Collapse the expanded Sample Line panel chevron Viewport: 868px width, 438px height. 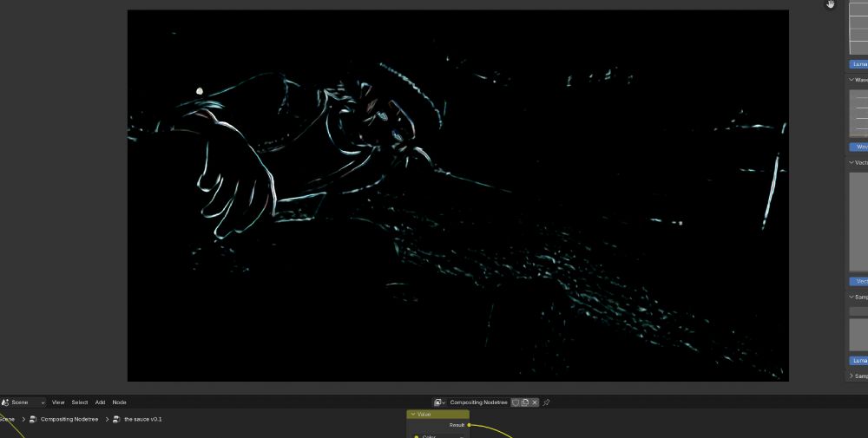coord(852,297)
